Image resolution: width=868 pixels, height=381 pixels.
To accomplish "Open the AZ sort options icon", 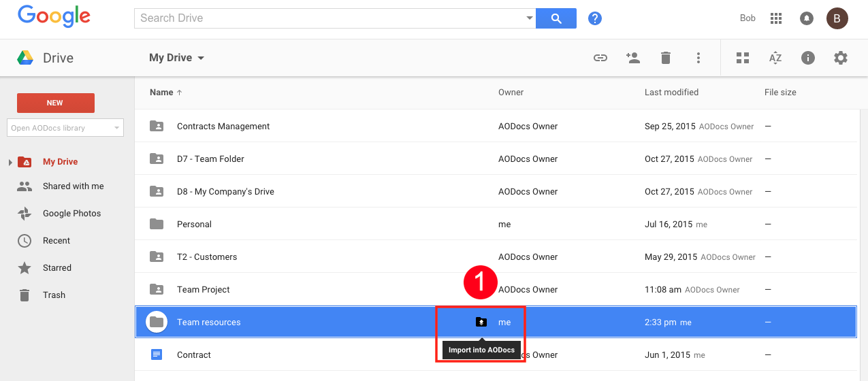I will pos(775,58).
